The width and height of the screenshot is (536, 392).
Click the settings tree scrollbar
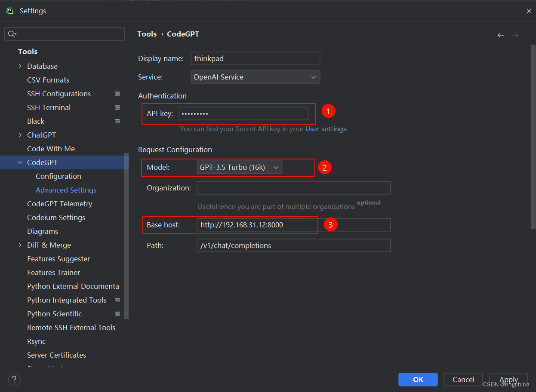(126, 236)
